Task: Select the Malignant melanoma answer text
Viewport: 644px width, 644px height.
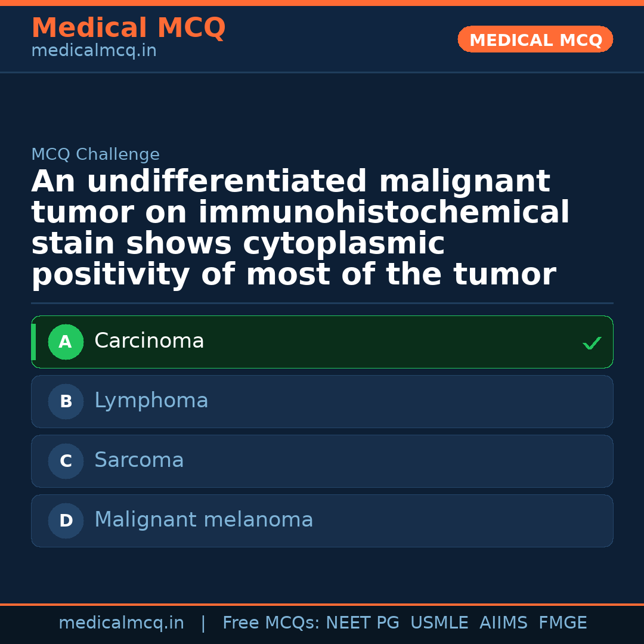Action: (203, 520)
